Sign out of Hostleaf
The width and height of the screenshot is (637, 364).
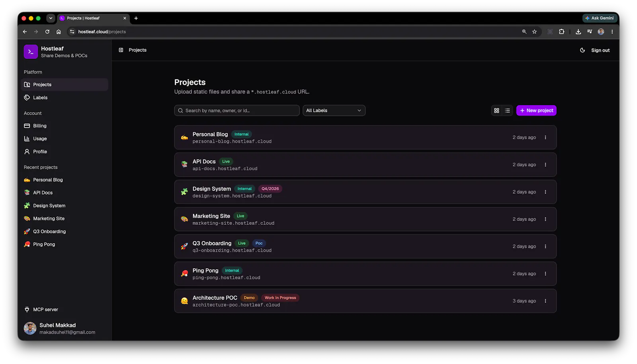(x=600, y=51)
